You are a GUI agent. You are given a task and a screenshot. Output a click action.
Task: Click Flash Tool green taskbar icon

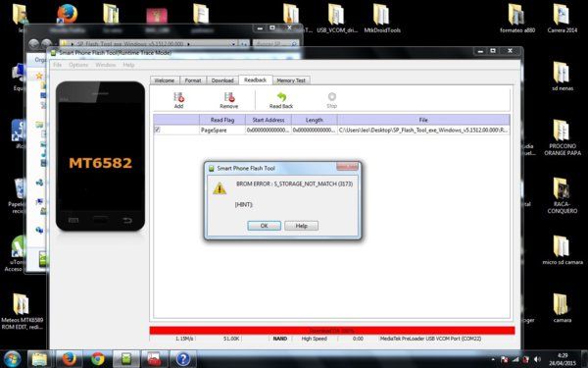pyautogui.click(x=126, y=359)
